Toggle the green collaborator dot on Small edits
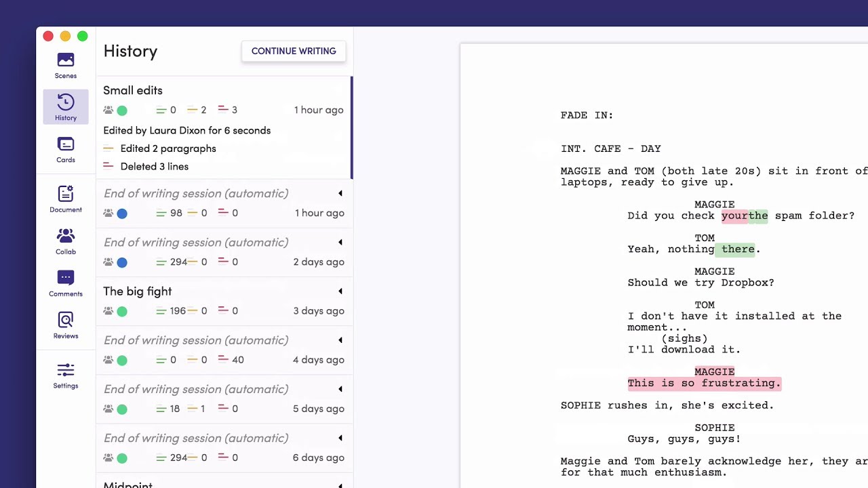The width and height of the screenshot is (868, 488). point(122,110)
